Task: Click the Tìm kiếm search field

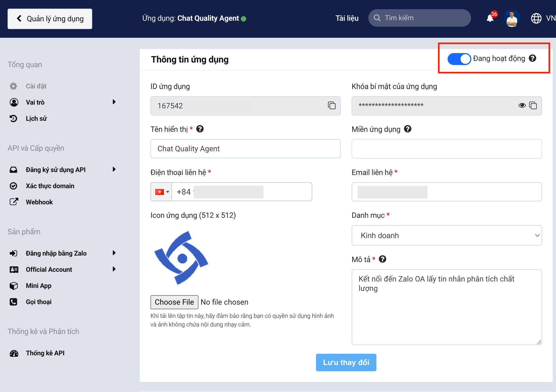Action: click(x=419, y=18)
